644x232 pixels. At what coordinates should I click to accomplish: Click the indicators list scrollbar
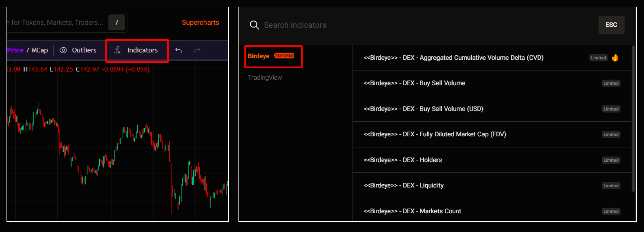[633, 119]
